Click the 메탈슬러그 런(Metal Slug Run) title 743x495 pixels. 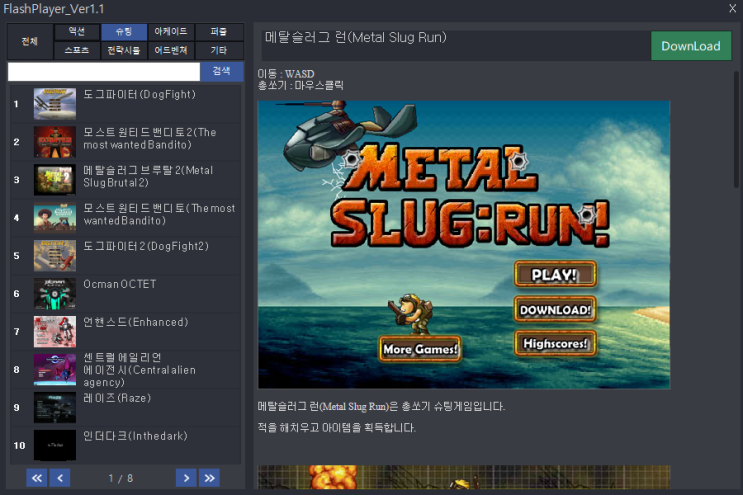pos(355,37)
